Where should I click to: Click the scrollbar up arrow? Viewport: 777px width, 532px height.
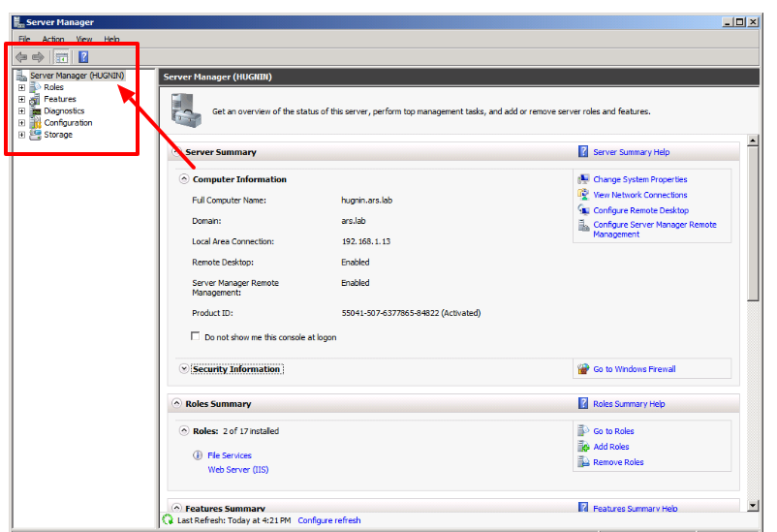(753, 141)
